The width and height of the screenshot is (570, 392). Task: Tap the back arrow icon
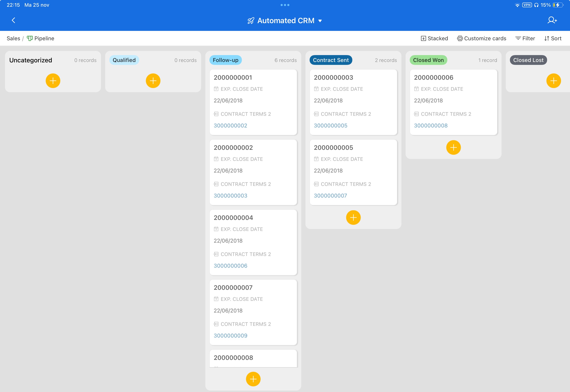[14, 20]
